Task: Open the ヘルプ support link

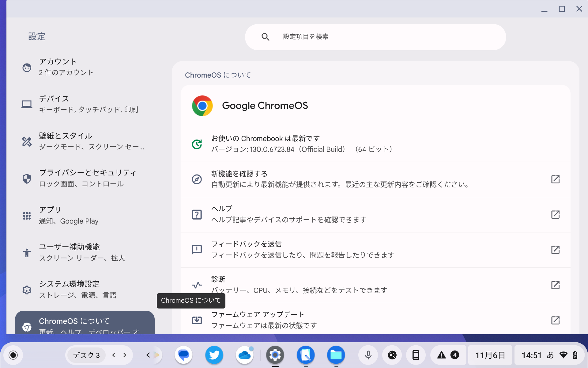Action: tap(556, 215)
